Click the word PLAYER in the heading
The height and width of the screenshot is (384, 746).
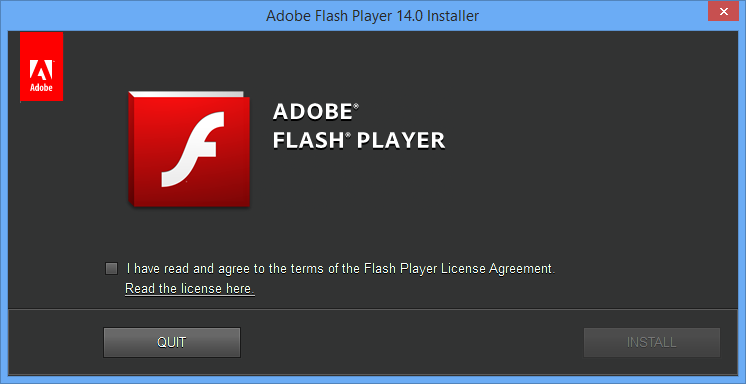coord(401,141)
